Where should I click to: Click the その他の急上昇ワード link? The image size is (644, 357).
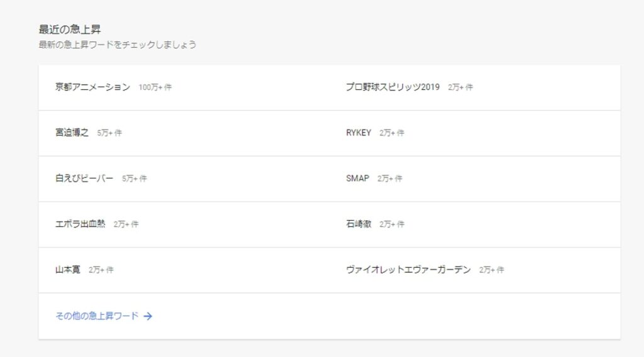click(97, 316)
